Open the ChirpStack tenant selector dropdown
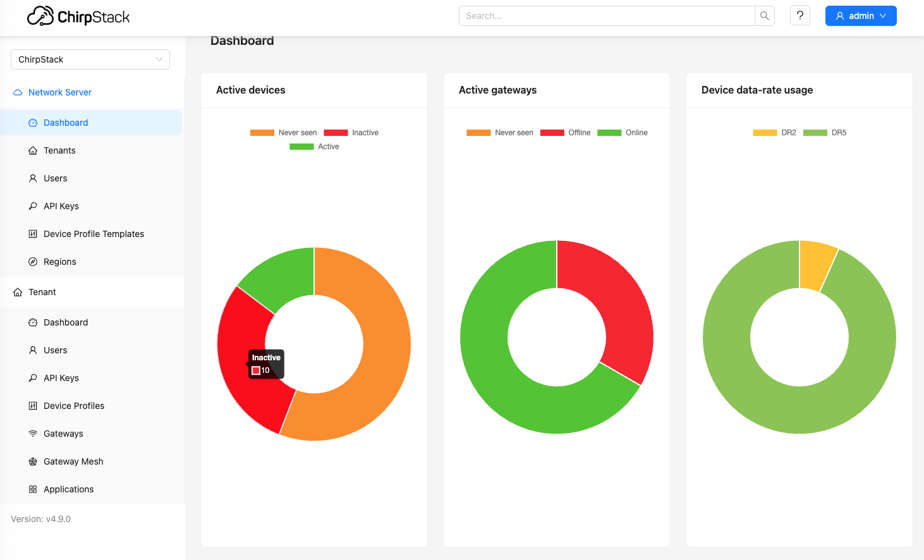The height and width of the screenshot is (560, 924). (90, 59)
